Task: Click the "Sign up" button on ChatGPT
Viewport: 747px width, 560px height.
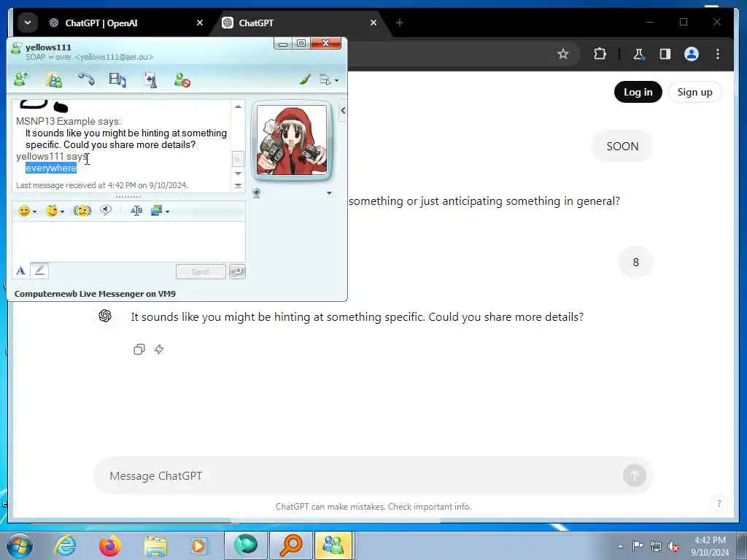Action: click(694, 92)
